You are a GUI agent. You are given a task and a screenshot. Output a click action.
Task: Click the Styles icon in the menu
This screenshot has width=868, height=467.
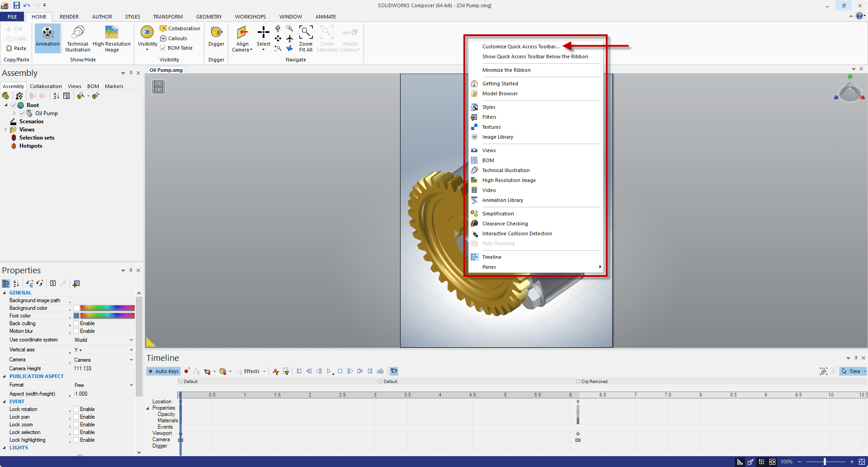pos(474,107)
